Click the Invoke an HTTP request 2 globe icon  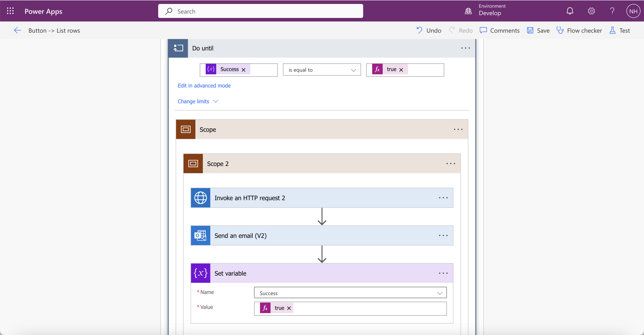tap(200, 198)
